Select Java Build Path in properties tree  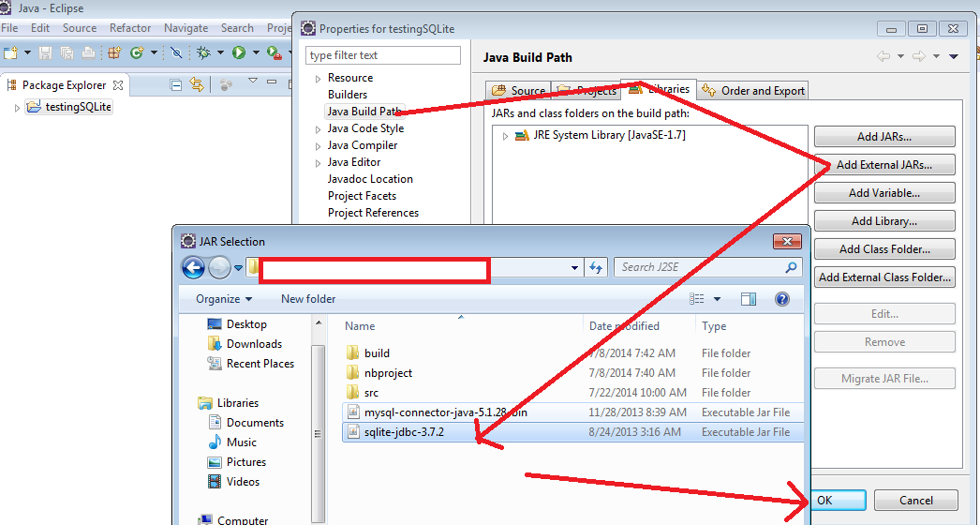pos(365,112)
